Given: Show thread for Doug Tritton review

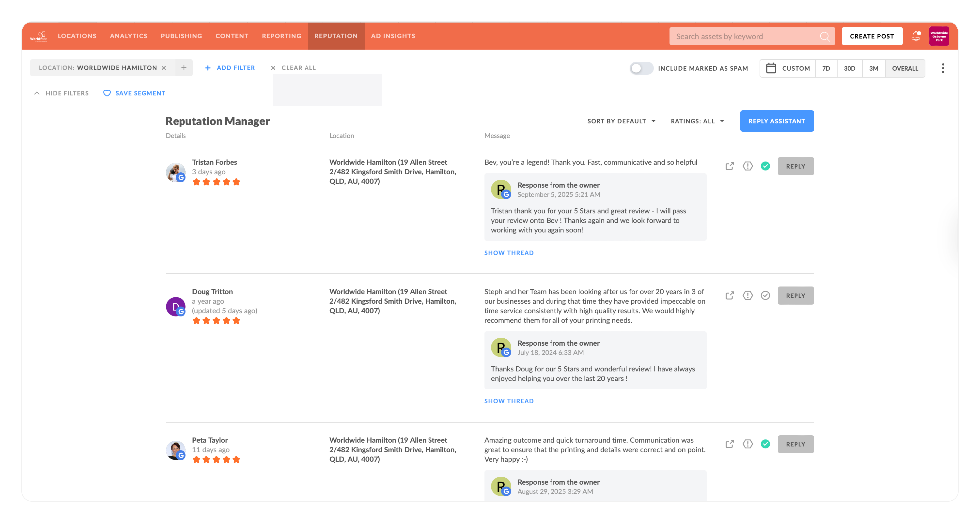Looking at the screenshot, I should coord(509,401).
